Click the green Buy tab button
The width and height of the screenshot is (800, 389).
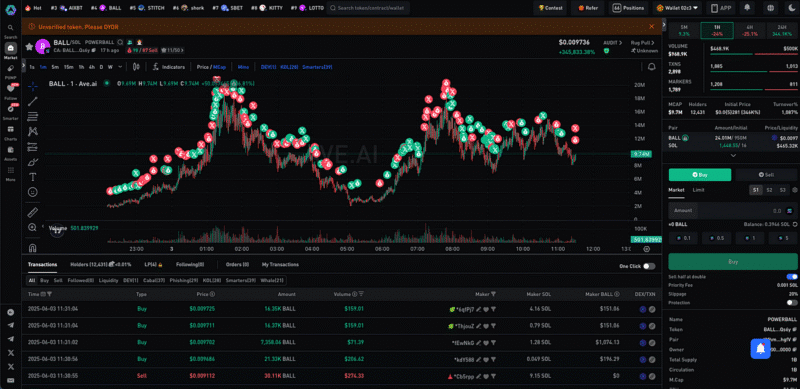(x=699, y=175)
